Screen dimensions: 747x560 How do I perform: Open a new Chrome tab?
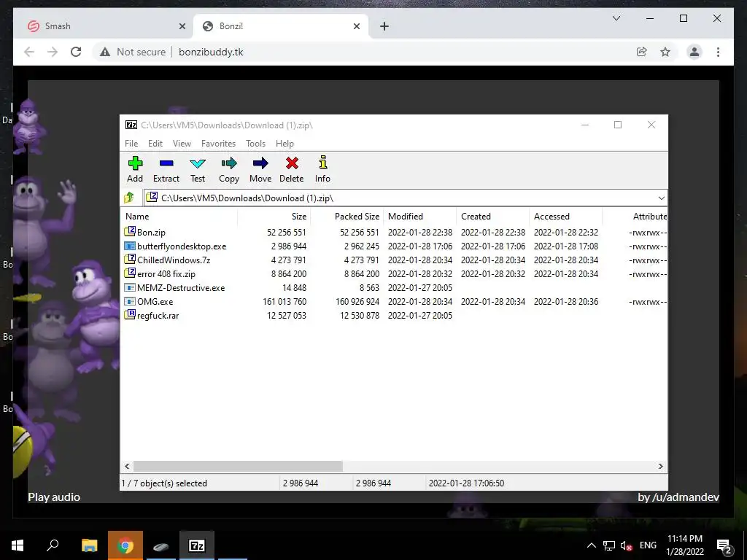(384, 26)
